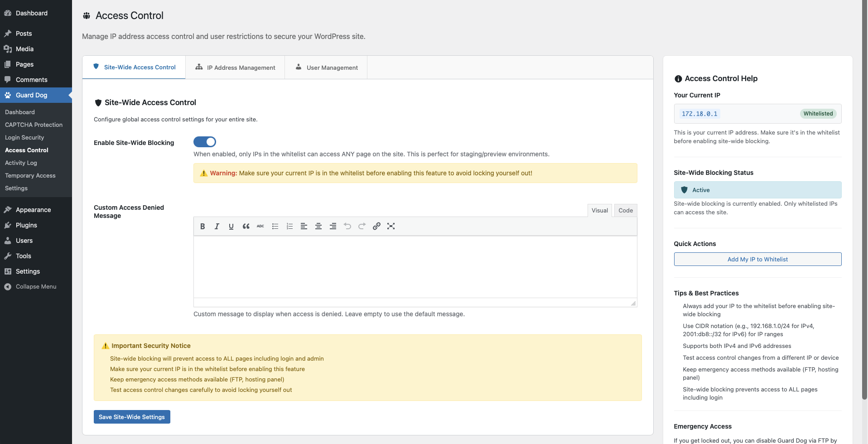Click the Tools wrench icon
868x444 pixels.
point(8,256)
